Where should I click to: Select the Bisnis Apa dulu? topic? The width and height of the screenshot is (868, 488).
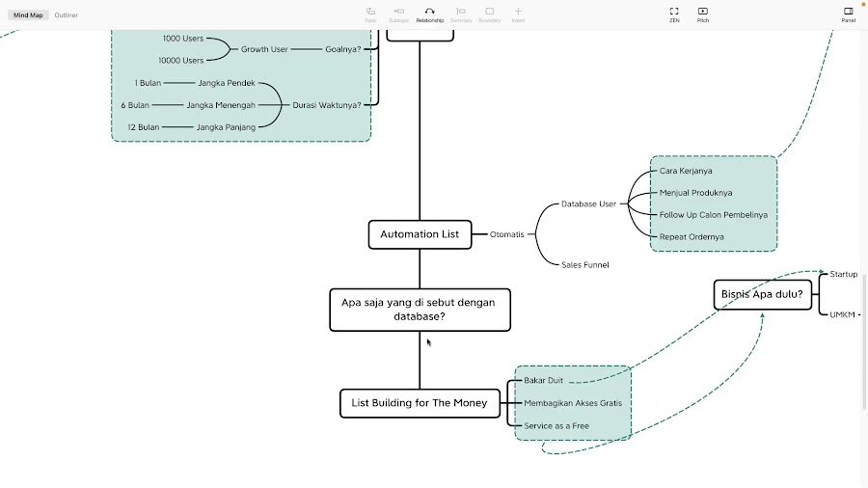point(762,294)
